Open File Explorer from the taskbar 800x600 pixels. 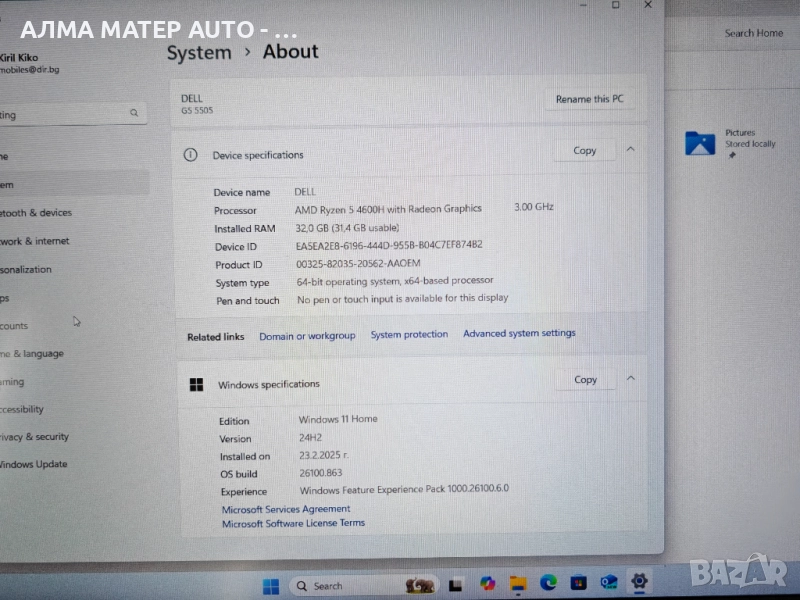click(518, 583)
